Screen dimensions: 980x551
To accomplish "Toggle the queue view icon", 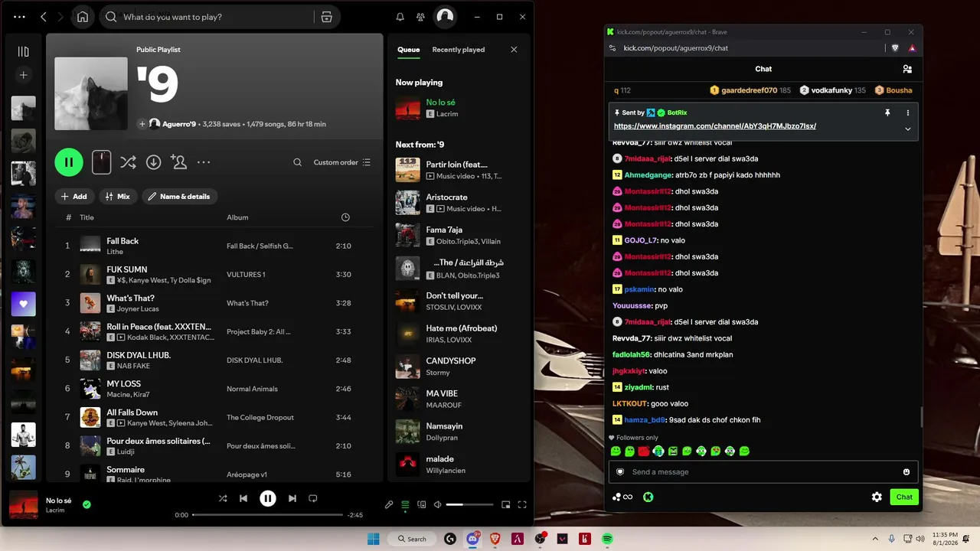I will point(405,504).
